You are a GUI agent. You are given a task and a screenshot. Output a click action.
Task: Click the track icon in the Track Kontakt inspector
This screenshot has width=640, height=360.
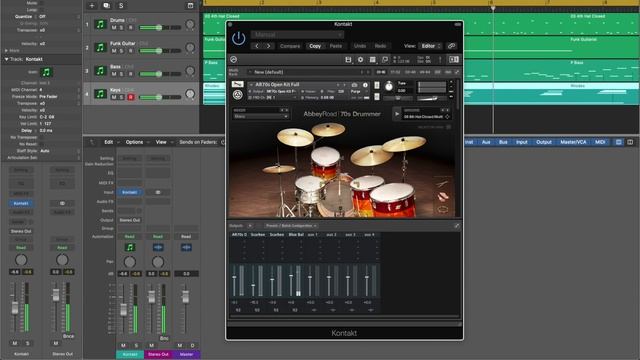tap(46, 72)
